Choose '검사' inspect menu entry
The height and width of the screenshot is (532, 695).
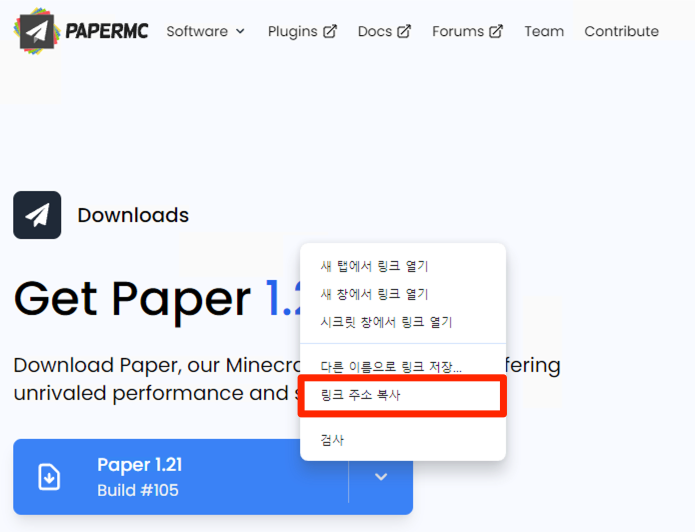point(403,440)
